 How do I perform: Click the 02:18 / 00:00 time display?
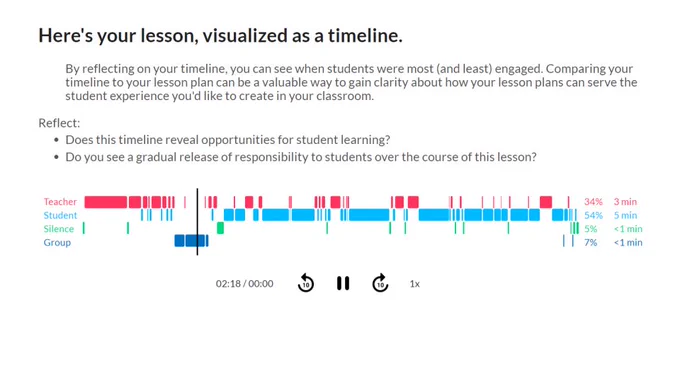coord(245,284)
